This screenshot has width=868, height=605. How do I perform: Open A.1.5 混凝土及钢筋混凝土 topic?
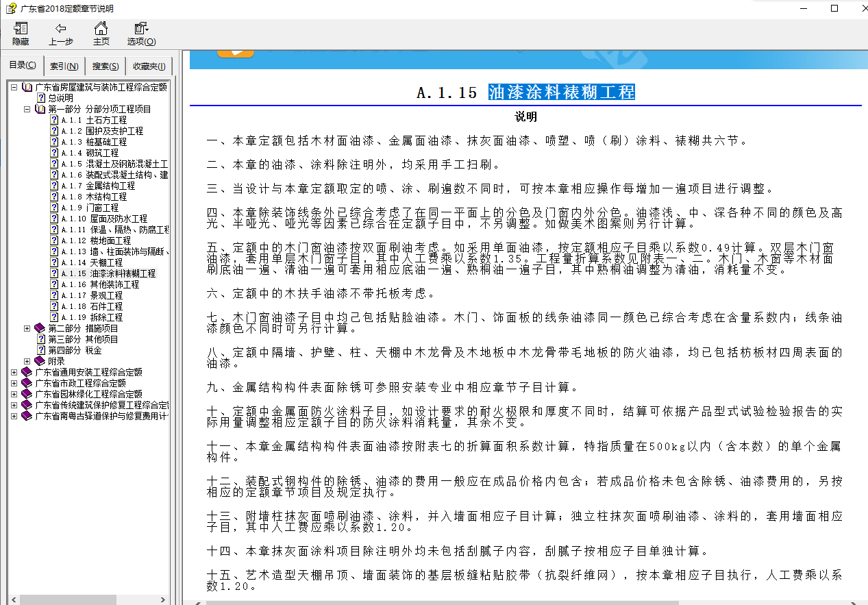pyautogui.click(x=114, y=164)
